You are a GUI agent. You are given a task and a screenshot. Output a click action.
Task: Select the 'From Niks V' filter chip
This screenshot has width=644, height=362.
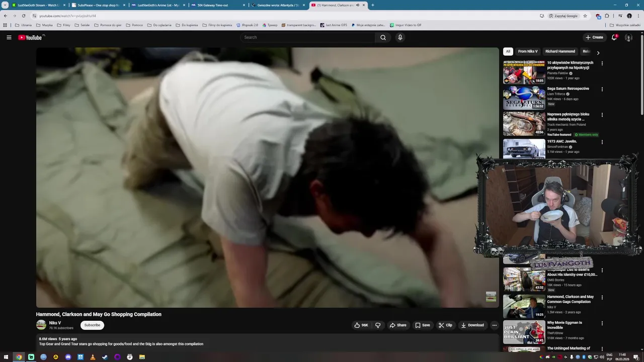tap(528, 51)
